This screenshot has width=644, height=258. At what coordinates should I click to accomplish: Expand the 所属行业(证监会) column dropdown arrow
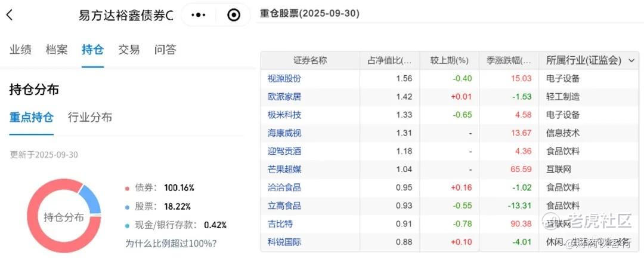pyautogui.click(x=631, y=61)
